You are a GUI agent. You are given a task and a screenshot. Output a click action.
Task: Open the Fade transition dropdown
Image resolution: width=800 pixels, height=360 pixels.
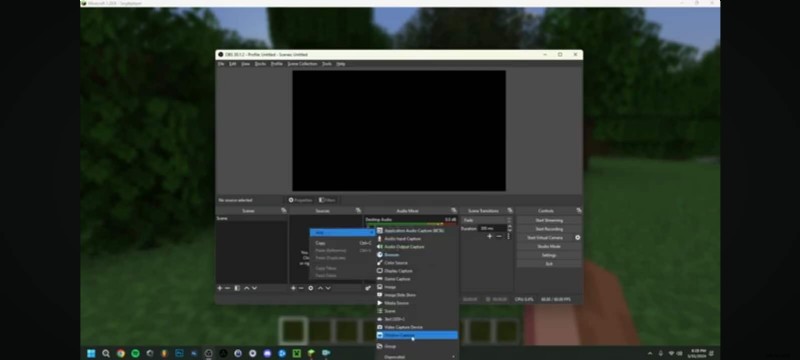[487, 220]
